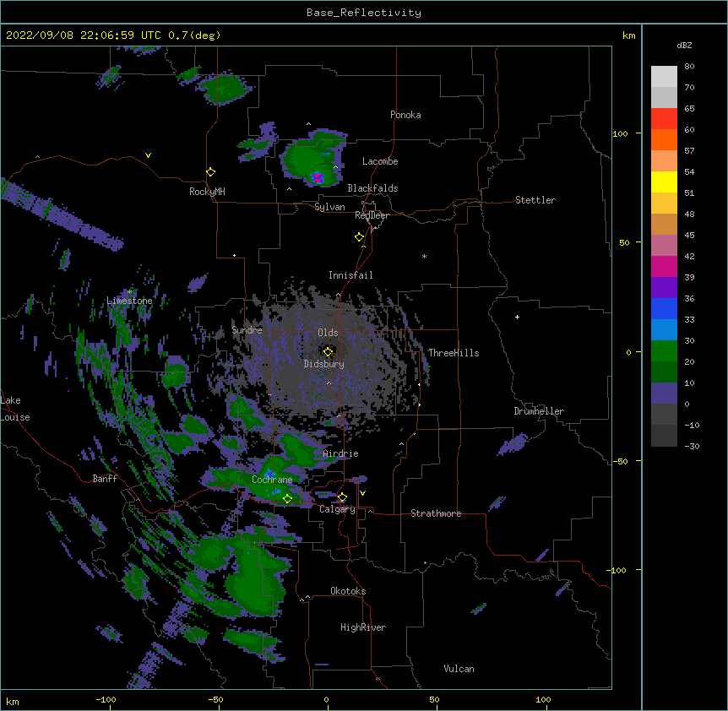The height and width of the screenshot is (711, 728).
Task: Select the Banff label
Action: point(105,479)
